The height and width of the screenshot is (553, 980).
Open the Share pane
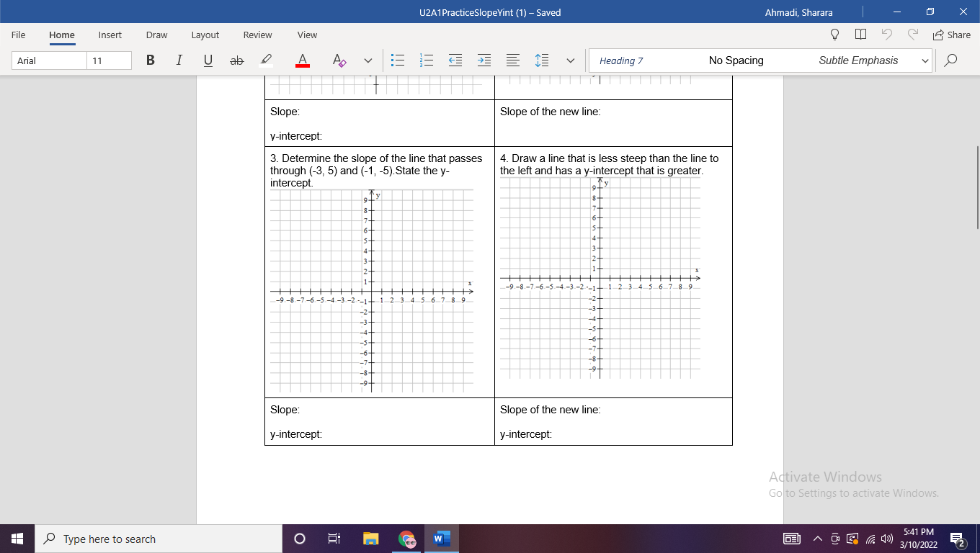coord(952,35)
